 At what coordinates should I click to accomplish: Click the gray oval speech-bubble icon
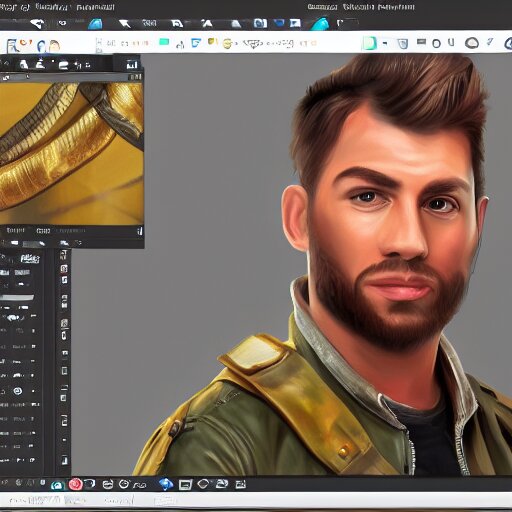point(472,43)
